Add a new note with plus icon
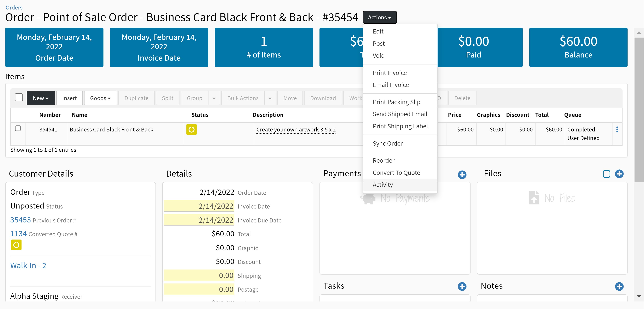The image size is (644, 309). (619, 286)
